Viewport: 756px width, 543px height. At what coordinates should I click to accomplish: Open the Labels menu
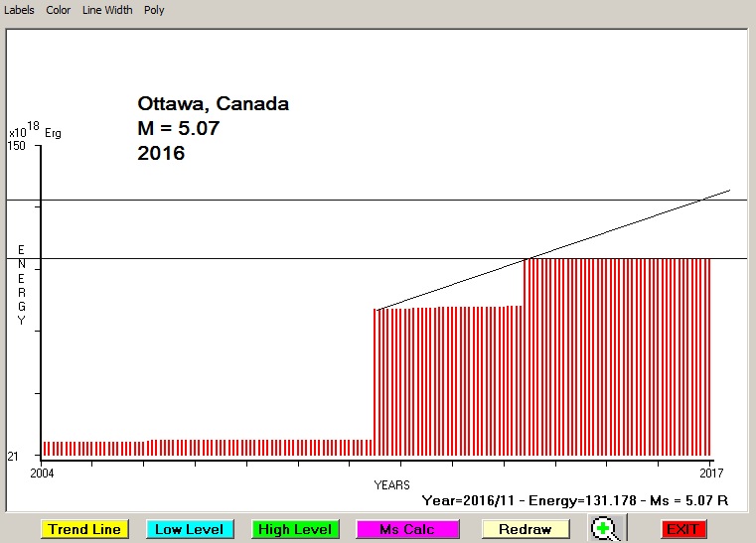click(x=19, y=10)
